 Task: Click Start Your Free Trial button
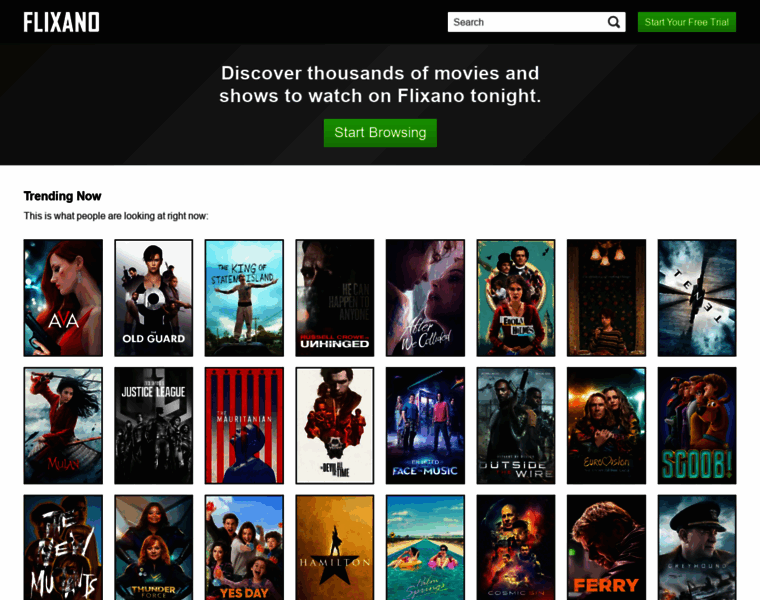click(x=686, y=22)
